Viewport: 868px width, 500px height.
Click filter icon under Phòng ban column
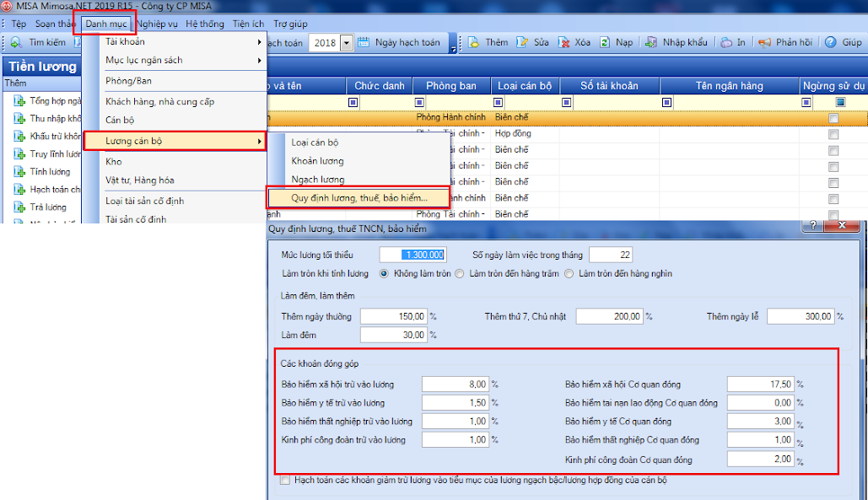[419, 102]
